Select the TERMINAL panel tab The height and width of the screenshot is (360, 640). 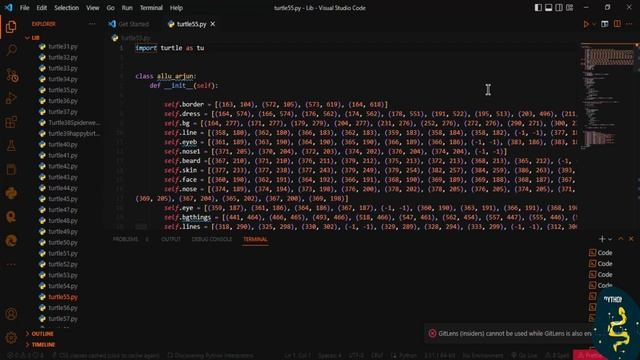(x=256, y=239)
